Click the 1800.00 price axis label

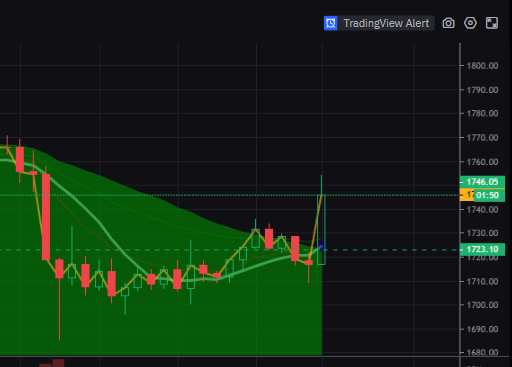[482, 66]
